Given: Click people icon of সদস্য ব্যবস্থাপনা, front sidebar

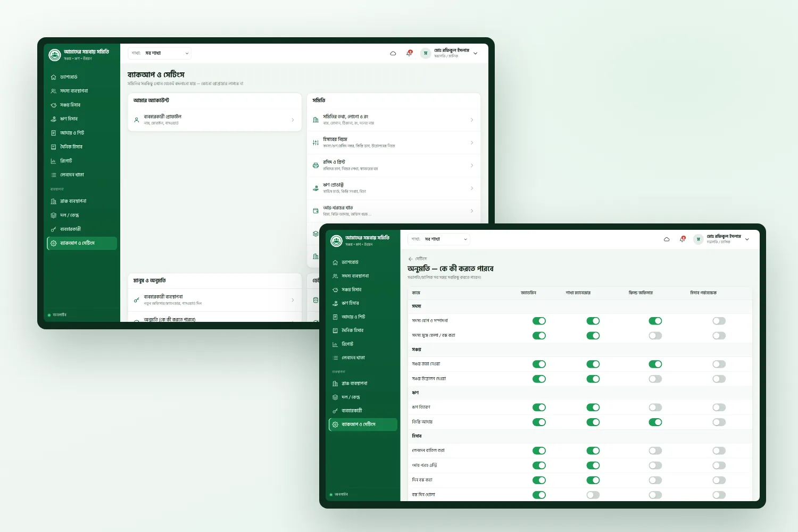Looking at the screenshot, I should point(335,276).
